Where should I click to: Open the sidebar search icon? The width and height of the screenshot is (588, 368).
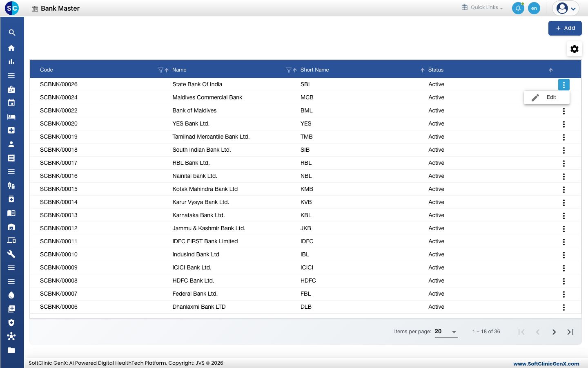tap(12, 33)
